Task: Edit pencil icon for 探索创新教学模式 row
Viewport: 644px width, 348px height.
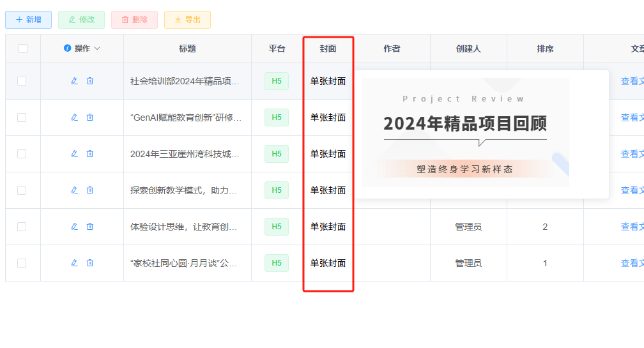Action: point(74,190)
